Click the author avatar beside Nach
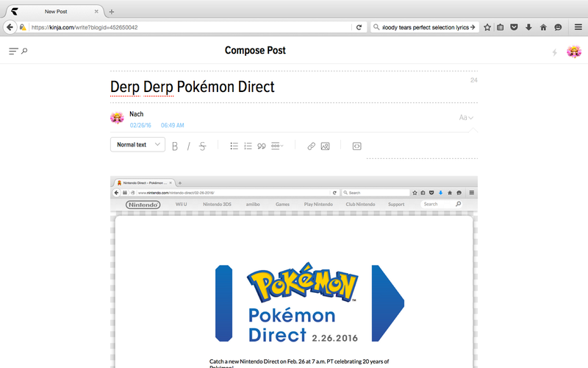The height and width of the screenshot is (368, 588). tap(117, 118)
